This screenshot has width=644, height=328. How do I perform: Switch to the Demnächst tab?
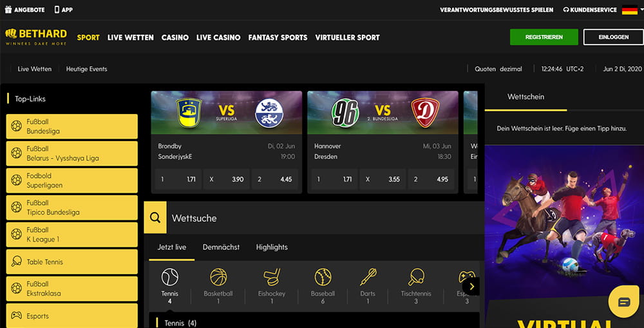(221, 247)
